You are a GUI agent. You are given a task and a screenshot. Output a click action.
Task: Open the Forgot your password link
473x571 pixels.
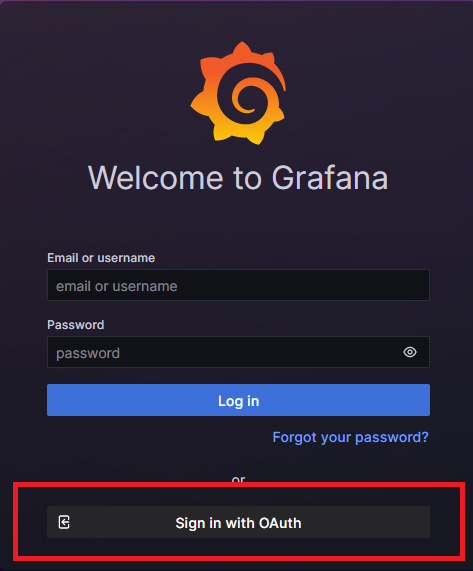[350, 437]
